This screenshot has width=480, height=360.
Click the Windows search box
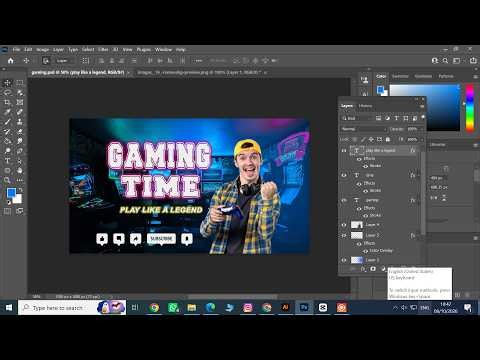72,307
